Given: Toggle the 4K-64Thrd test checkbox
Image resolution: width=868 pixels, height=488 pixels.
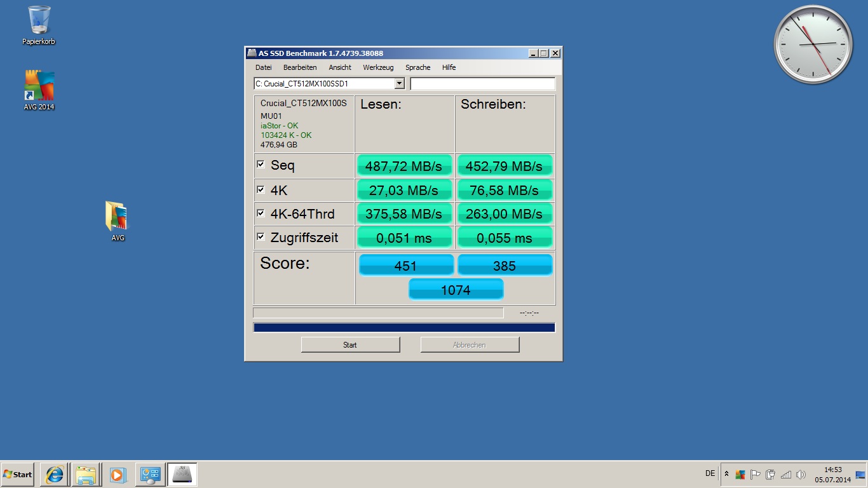Looking at the screenshot, I should 261,213.
